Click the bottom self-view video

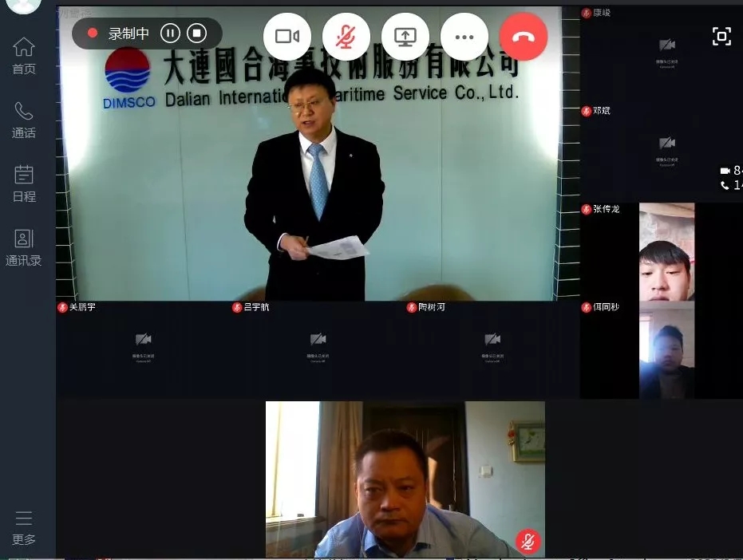coord(405,479)
